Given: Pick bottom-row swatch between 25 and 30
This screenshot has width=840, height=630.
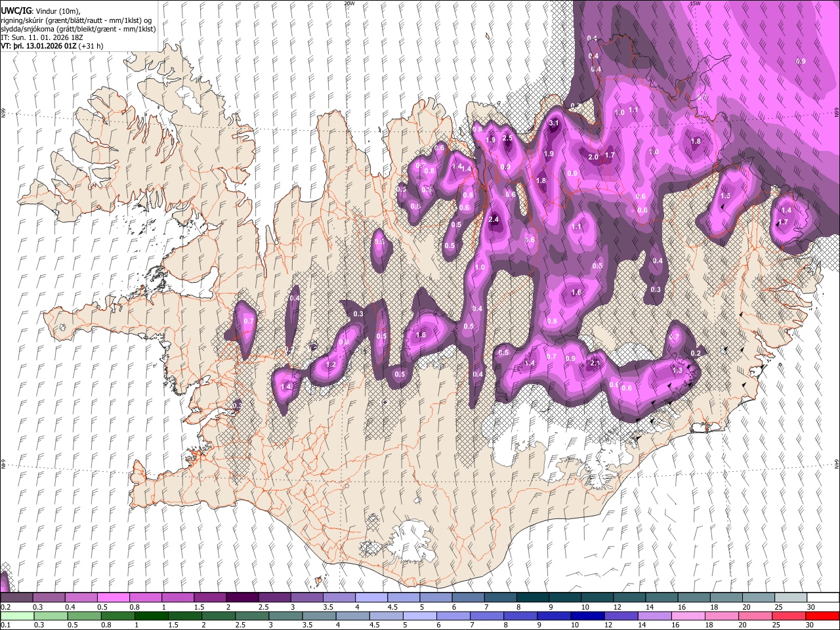Looking at the screenshot, I should point(787,616).
